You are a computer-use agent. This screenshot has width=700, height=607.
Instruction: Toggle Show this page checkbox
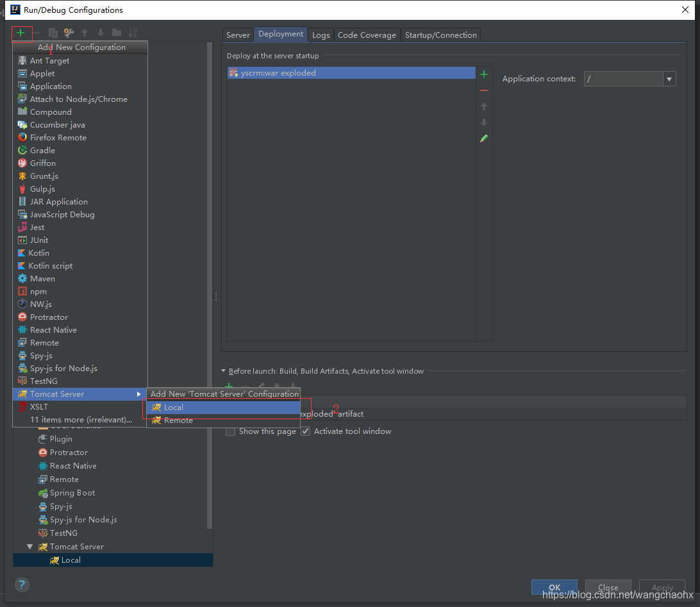pyautogui.click(x=230, y=431)
